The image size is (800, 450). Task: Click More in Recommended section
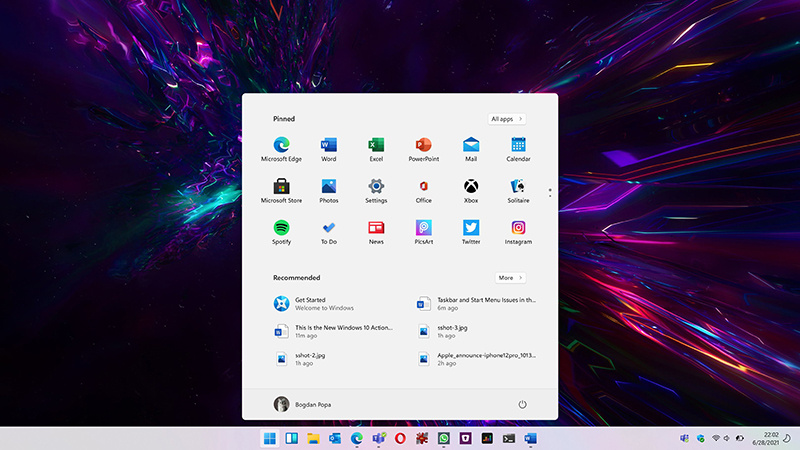pos(510,278)
